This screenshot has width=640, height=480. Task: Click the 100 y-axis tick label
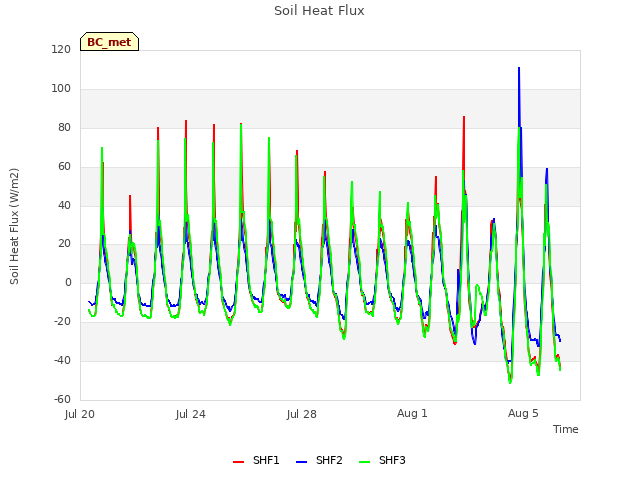click(x=61, y=88)
